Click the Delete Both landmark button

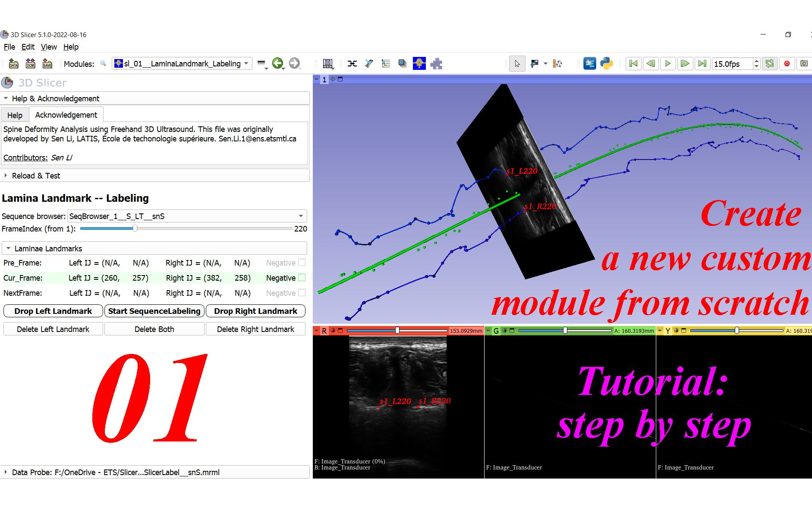pyautogui.click(x=154, y=329)
